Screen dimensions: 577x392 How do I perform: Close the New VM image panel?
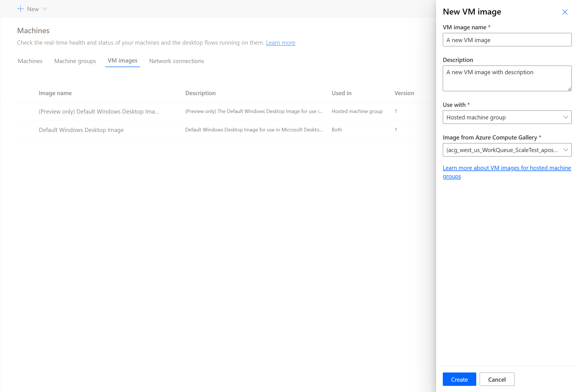click(x=565, y=12)
